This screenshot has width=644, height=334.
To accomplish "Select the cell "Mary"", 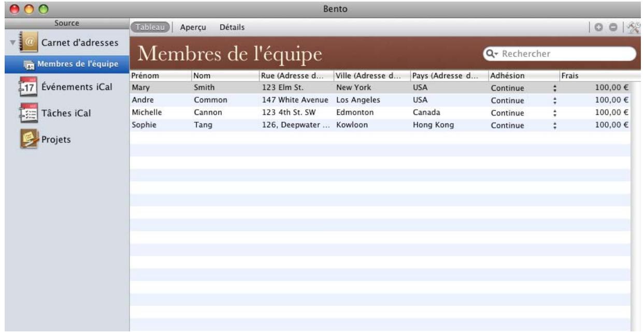I will 160,88.
